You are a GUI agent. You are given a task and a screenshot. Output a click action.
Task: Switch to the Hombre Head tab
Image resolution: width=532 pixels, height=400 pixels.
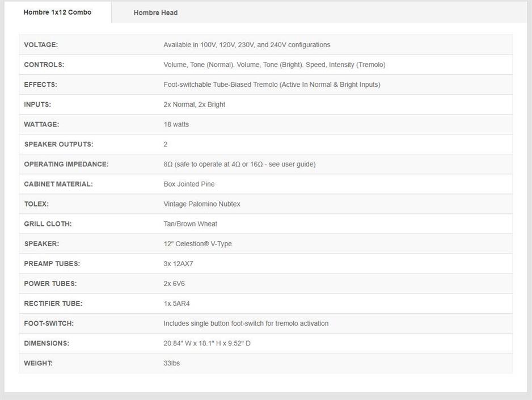(155, 12)
